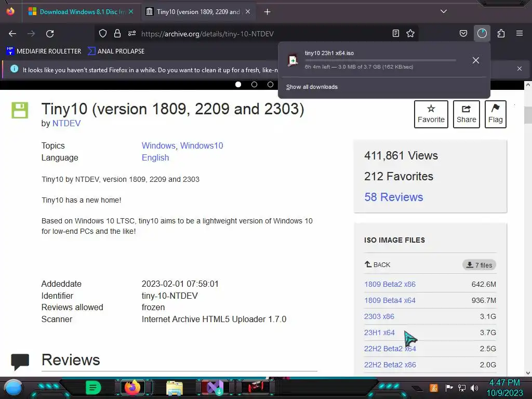Click the English language link
This screenshot has height=399, width=532.
[155, 158]
